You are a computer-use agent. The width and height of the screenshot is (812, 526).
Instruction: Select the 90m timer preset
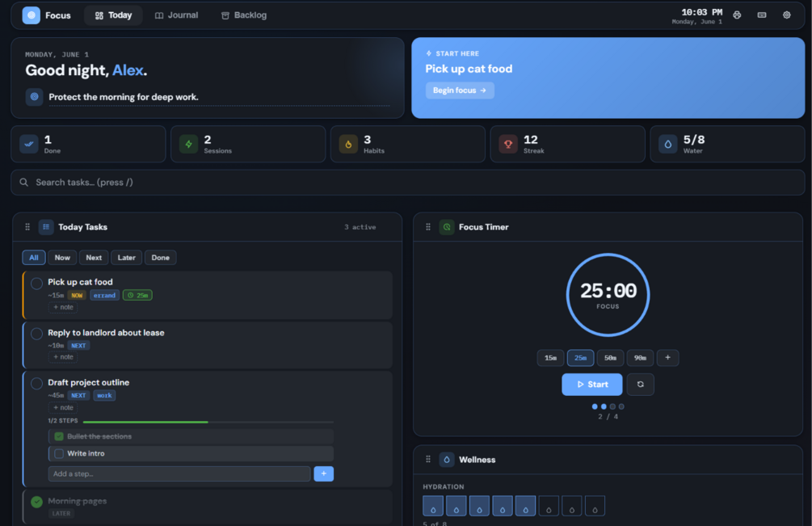coord(640,358)
